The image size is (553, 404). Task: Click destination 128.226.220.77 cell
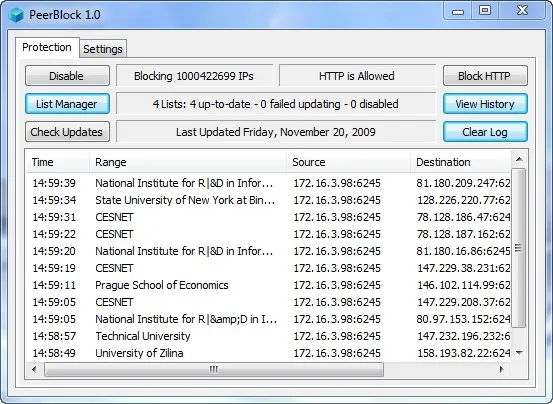(464, 200)
